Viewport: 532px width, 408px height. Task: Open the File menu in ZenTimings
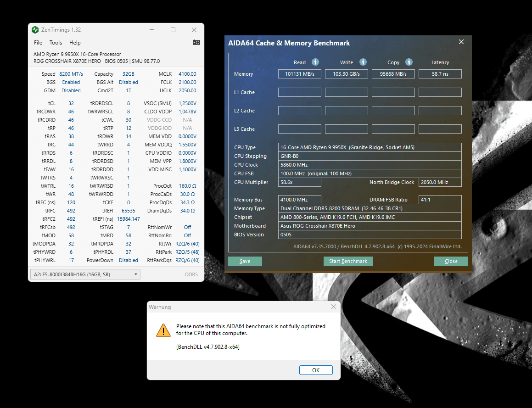coord(38,42)
